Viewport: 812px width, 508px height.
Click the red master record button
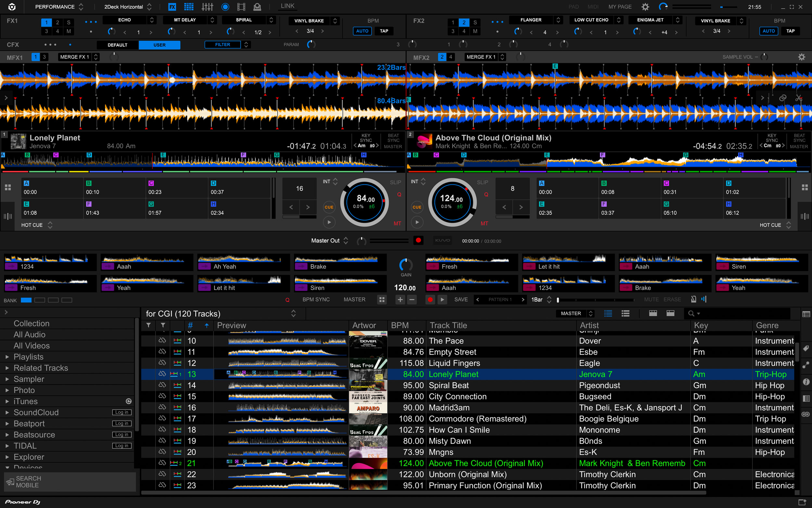coord(418,240)
